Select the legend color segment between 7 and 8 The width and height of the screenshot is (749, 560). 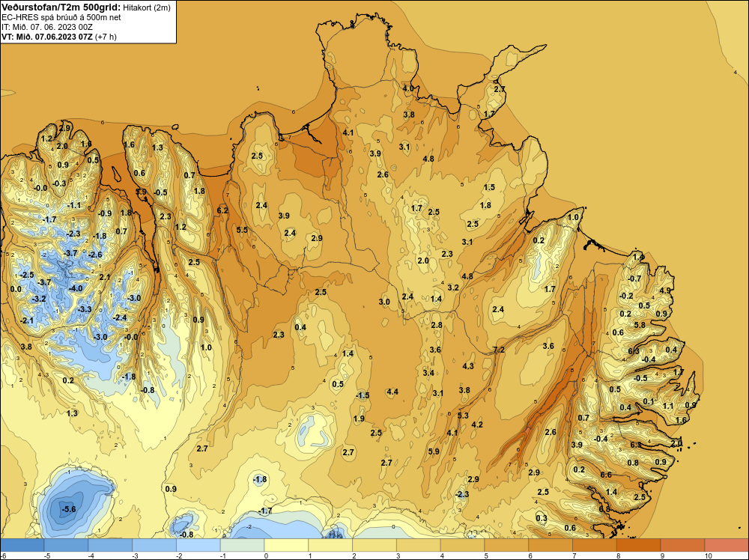click(x=595, y=545)
